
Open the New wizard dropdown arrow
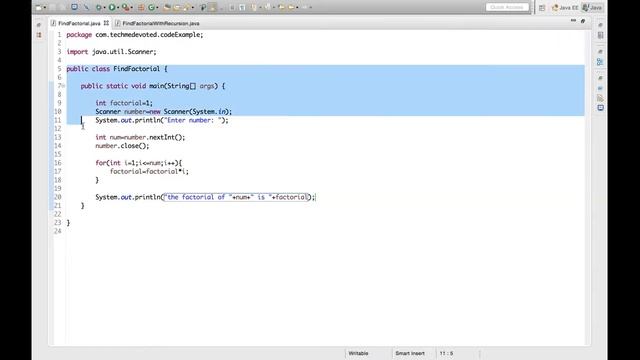coord(44,7)
